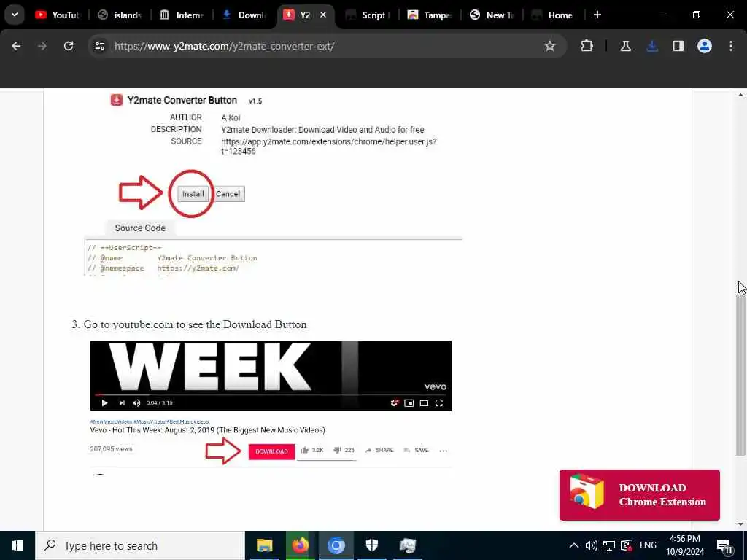Close the active Y2mate tab

click(x=323, y=15)
